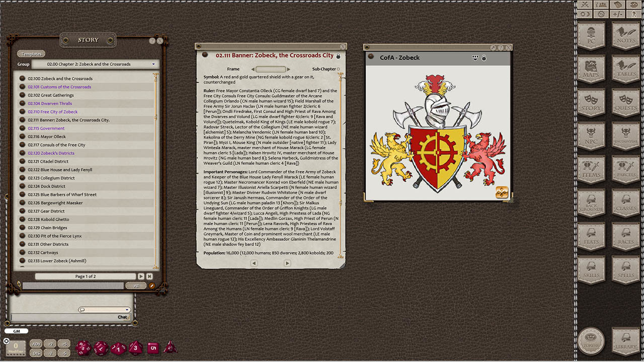Adjust the Frame slider in the banner window
The image size is (644, 362).
pos(272,69)
